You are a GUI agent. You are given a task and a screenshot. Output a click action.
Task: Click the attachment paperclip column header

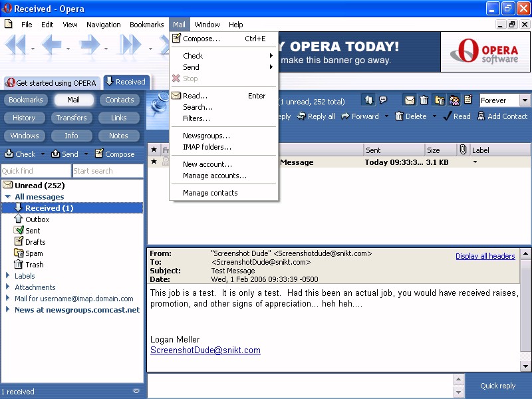pyautogui.click(x=463, y=150)
